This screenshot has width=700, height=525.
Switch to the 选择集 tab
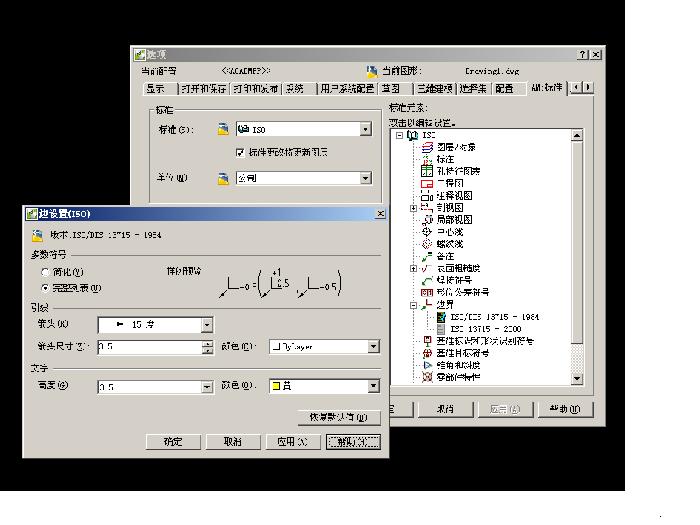pos(473,88)
